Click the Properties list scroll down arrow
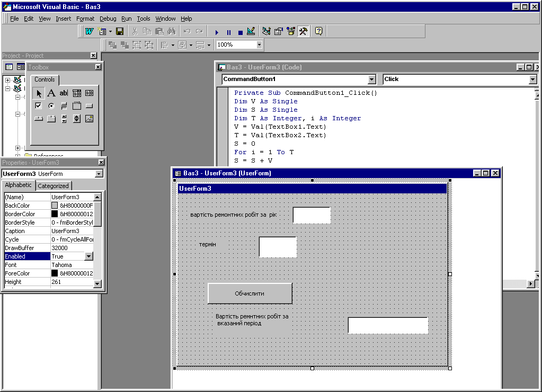Image resolution: width=542 pixels, height=392 pixels. pyautogui.click(x=97, y=284)
